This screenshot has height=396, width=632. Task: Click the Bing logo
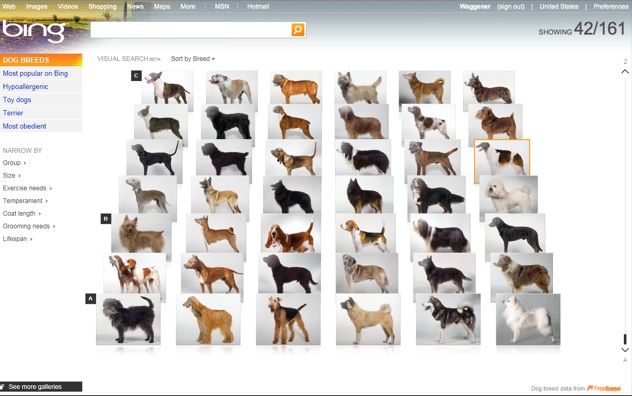[33, 31]
